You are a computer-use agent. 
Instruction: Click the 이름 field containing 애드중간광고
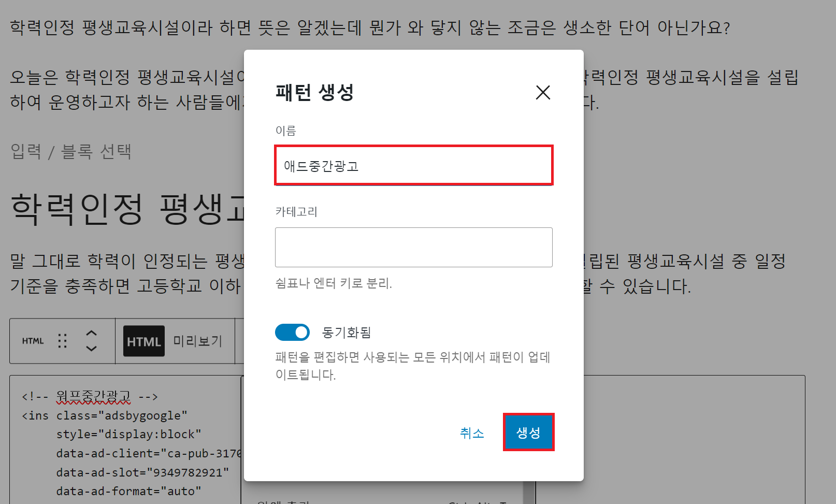point(413,165)
